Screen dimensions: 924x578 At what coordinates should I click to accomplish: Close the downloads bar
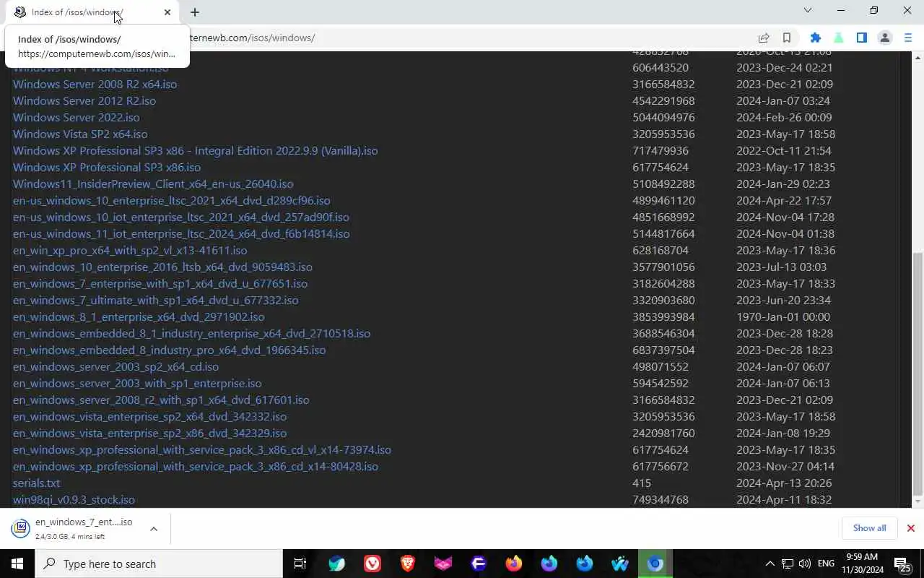coord(911,528)
